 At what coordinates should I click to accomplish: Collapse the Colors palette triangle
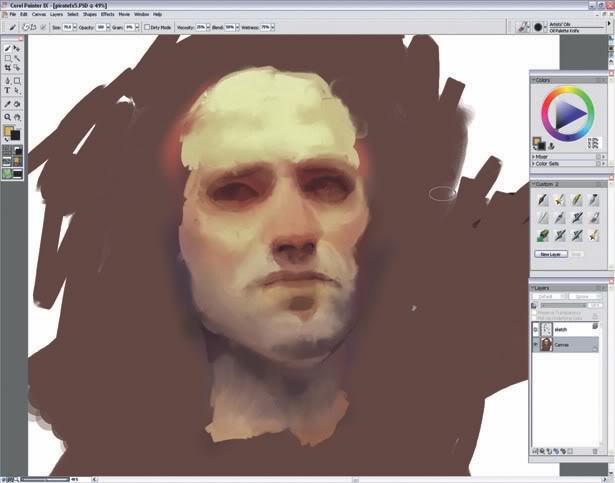(533, 80)
